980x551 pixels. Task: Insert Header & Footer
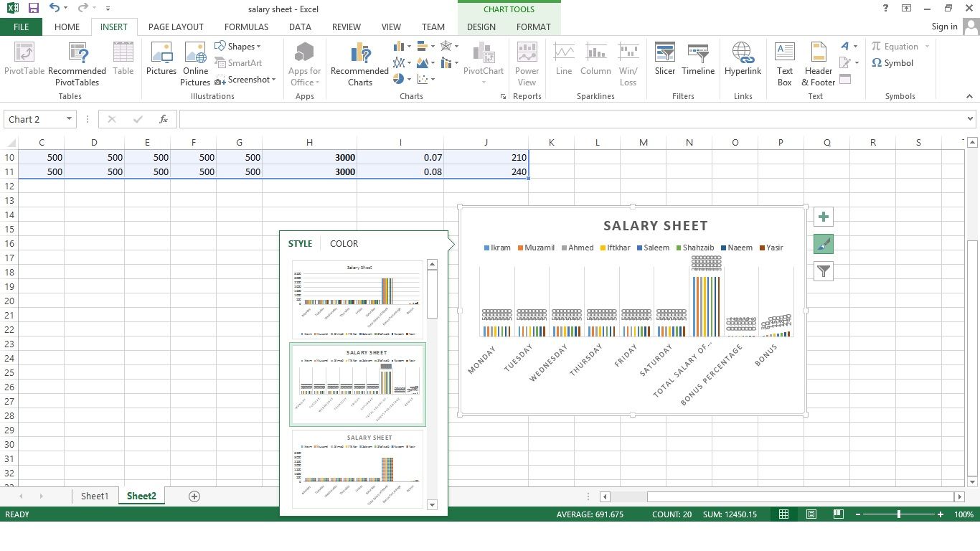[819, 64]
